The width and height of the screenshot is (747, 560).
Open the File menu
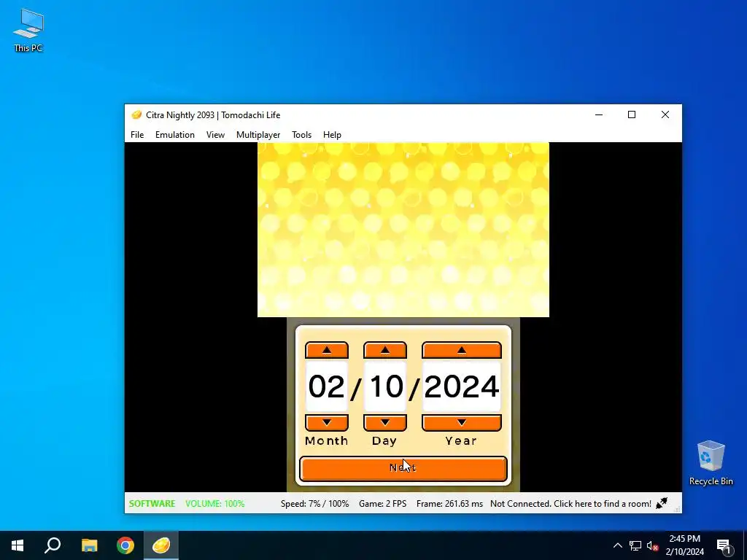click(137, 135)
